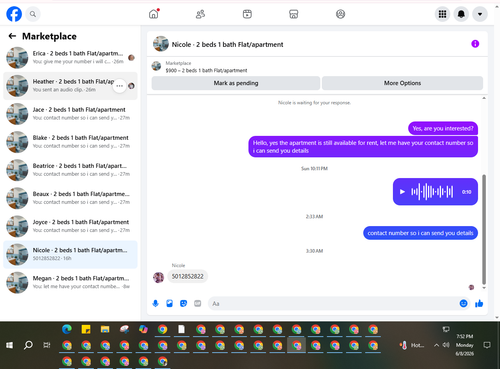Click the 'Yes, are you interested?' message
Viewport: 500px width, 369px height.
443,128
